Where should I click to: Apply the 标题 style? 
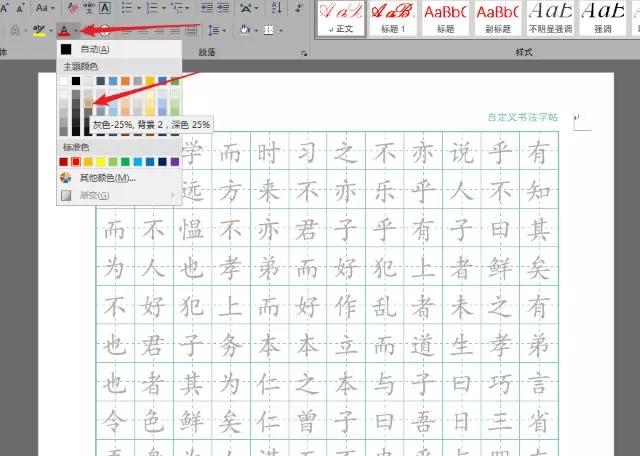pos(445,18)
